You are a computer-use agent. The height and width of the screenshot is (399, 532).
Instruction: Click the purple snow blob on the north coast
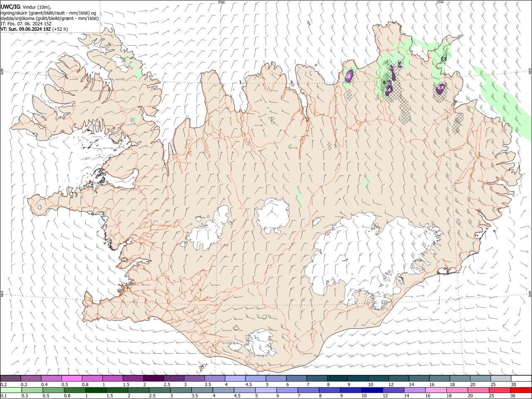(349, 76)
